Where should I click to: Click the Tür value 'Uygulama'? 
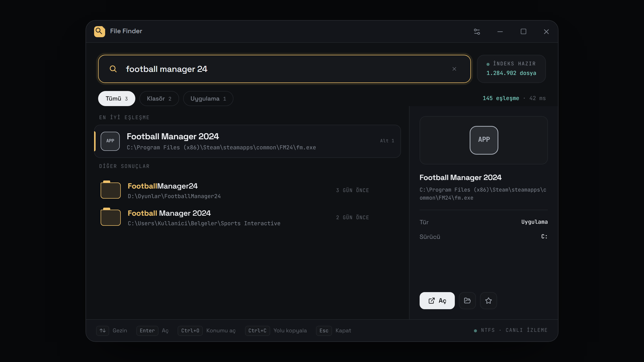click(535, 222)
